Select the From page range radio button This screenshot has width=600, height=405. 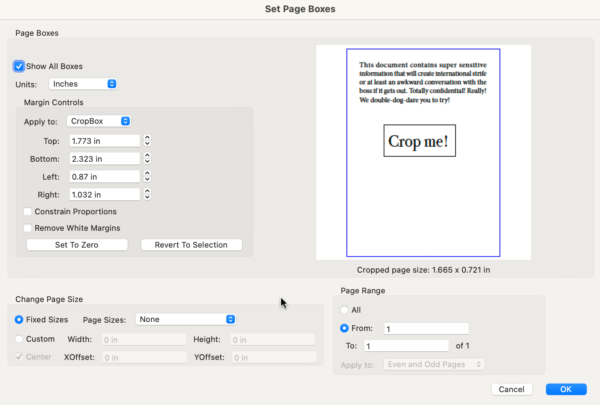click(344, 328)
